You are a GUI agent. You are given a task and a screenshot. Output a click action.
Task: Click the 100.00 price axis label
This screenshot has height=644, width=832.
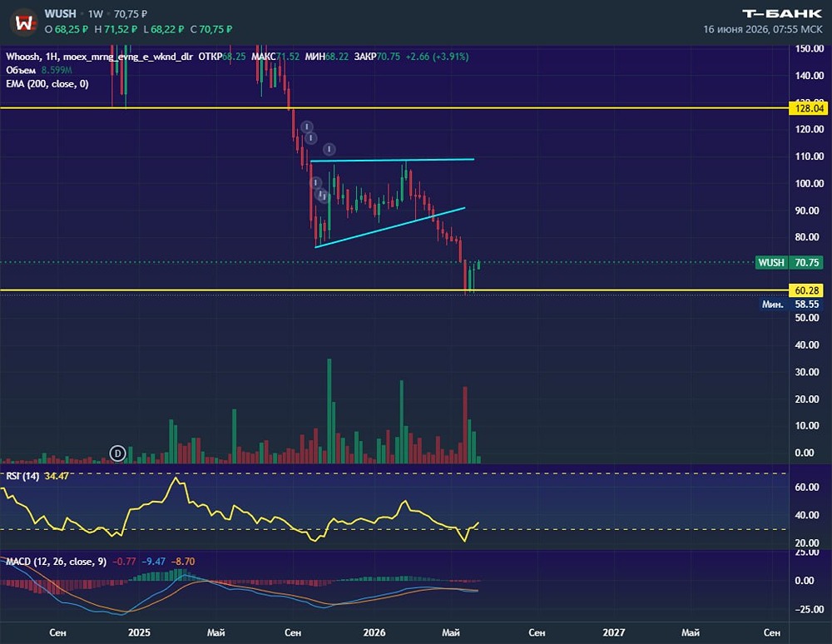(810, 184)
